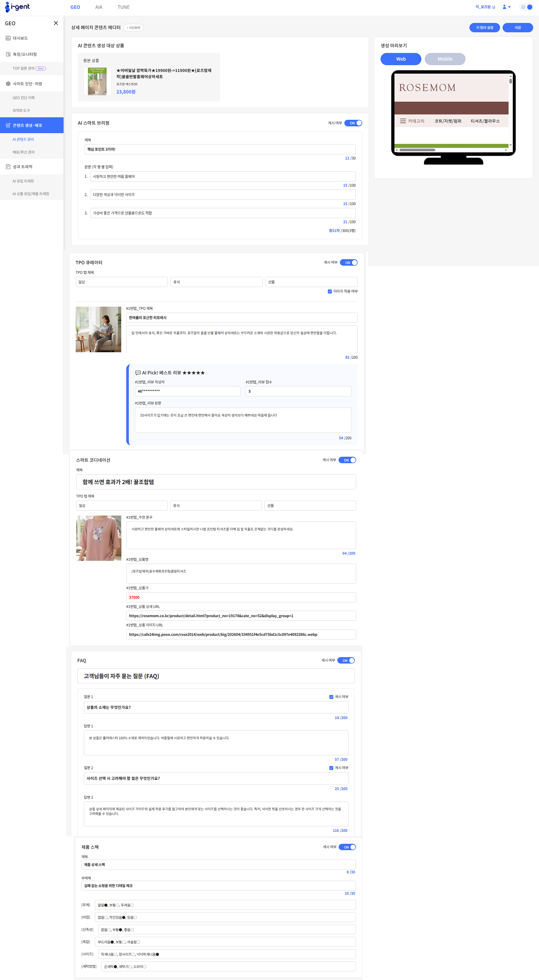
Task: Click the 고객님들이 자주 묻는 질문 (FAQ) field
Action: click(216, 676)
